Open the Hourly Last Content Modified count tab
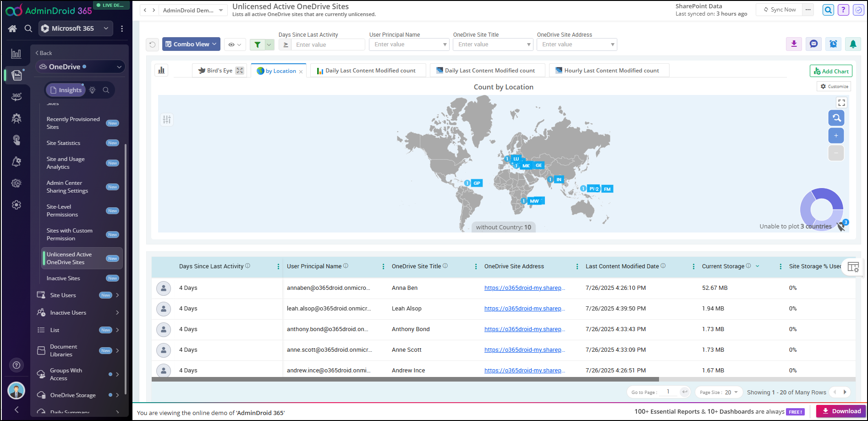The image size is (868, 421). pos(609,70)
